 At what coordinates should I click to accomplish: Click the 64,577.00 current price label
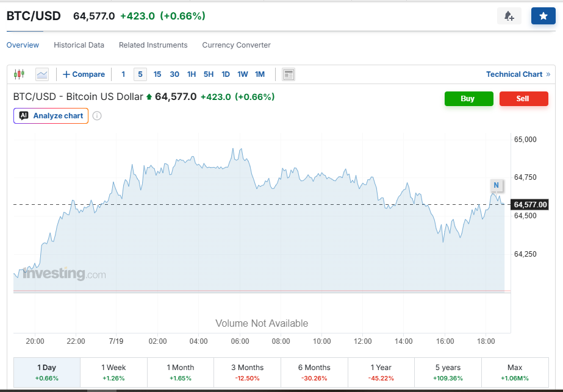point(530,205)
